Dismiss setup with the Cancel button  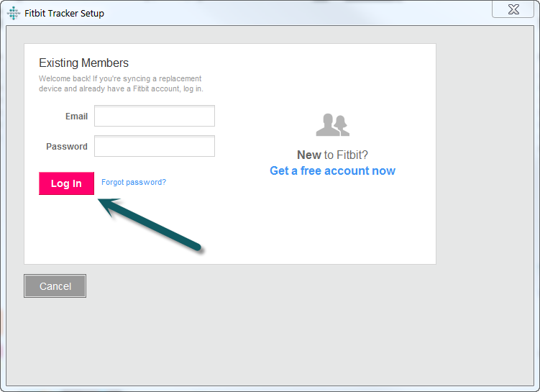tap(55, 286)
